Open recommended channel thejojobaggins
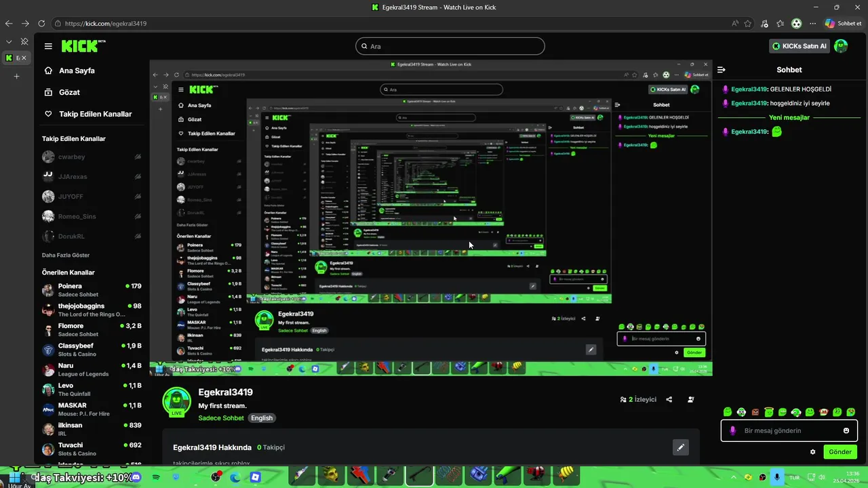 (x=92, y=310)
